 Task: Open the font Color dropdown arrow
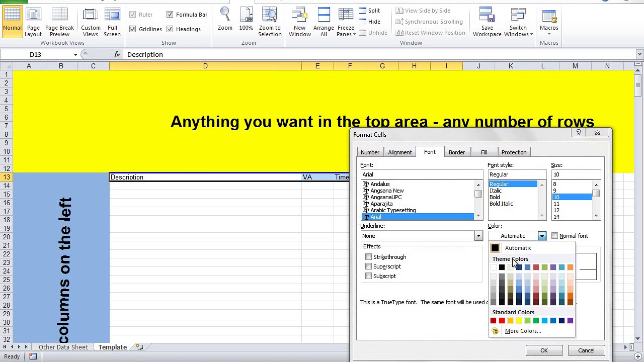click(x=542, y=236)
